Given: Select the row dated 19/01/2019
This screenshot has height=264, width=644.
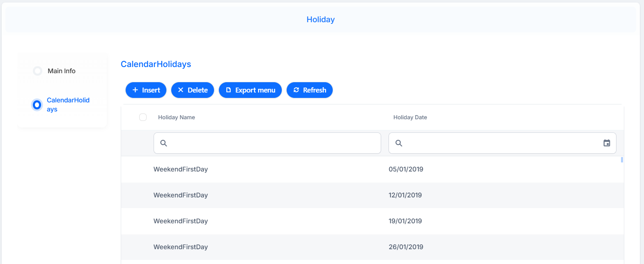Looking at the screenshot, I should click(x=373, y=221).
